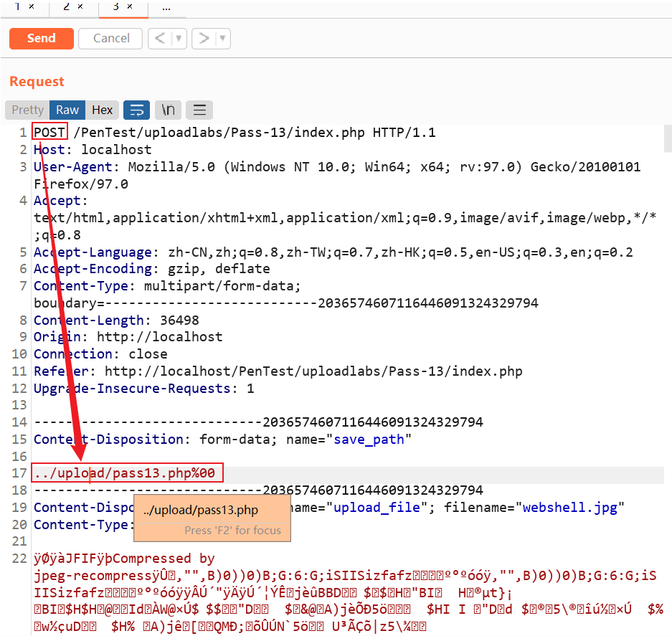Open the request editor hamburger menu
The height and width of the screenshot is (636, 672).
[199, 110]
